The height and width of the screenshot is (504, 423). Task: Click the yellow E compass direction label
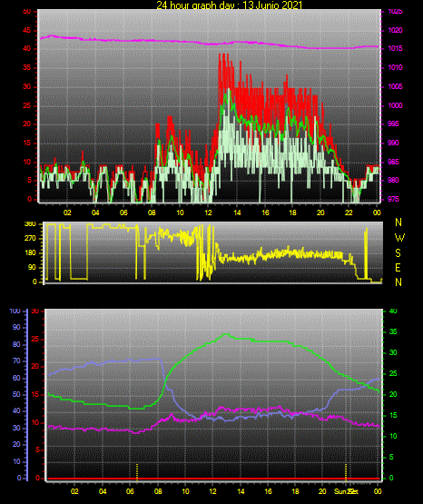(x=398, y=267)
